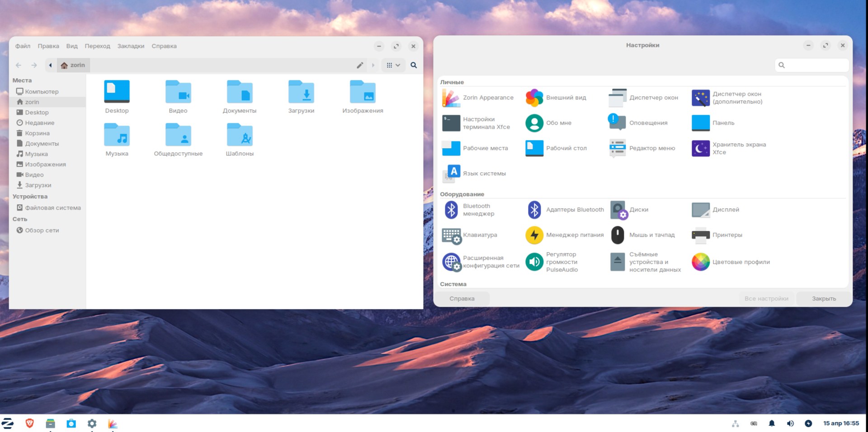Viewport: 868px width, 432px height.
Task: Click the search field in Настройки window
Action: (x=812, y=65)
